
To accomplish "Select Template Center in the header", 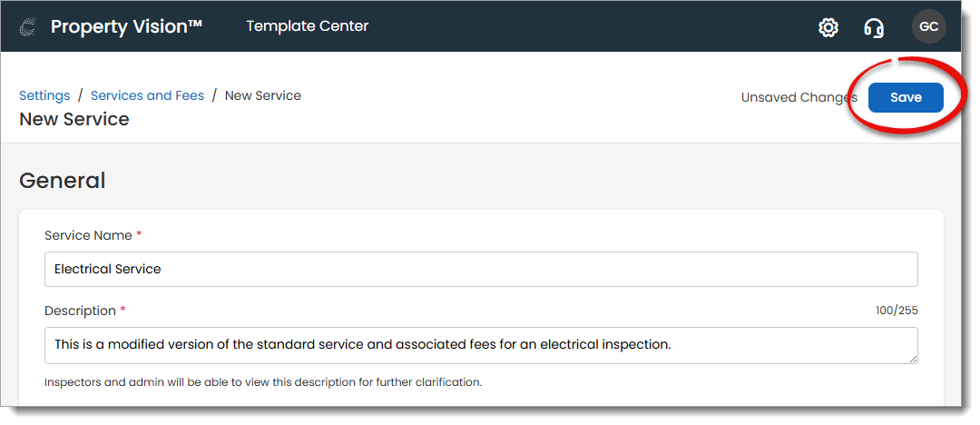I will point(307,26).
